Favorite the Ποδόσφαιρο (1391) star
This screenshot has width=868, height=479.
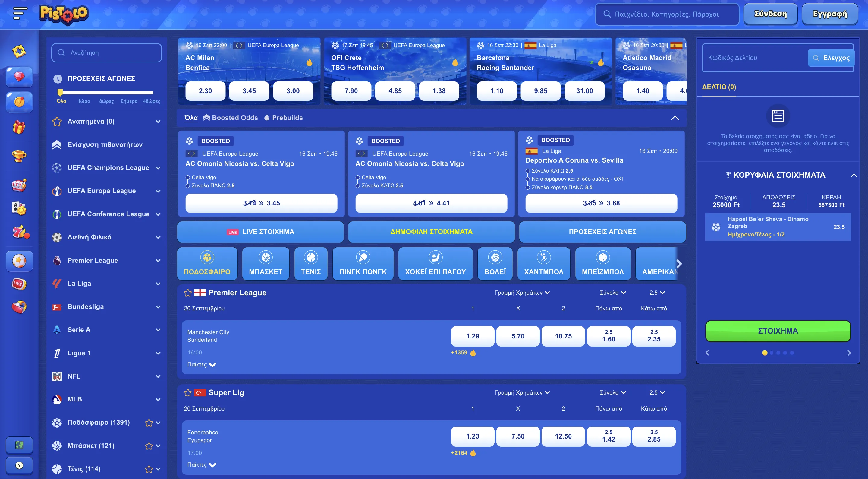coord(149,422)
